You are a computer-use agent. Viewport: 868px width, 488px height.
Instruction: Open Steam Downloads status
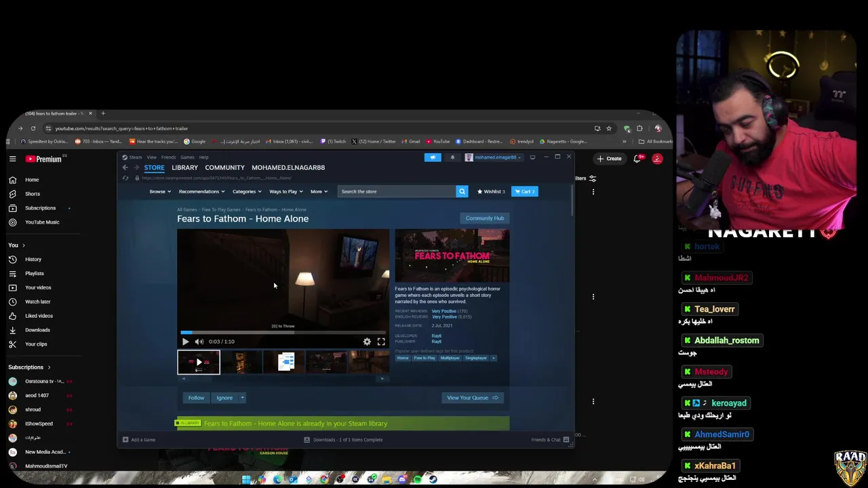tap(343, 440)
